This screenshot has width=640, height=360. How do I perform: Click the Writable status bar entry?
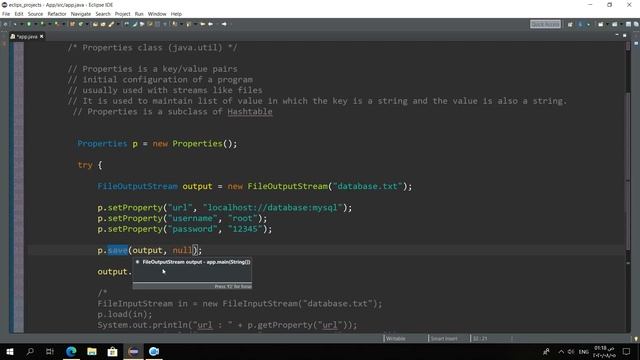click(x=396, y=338)
